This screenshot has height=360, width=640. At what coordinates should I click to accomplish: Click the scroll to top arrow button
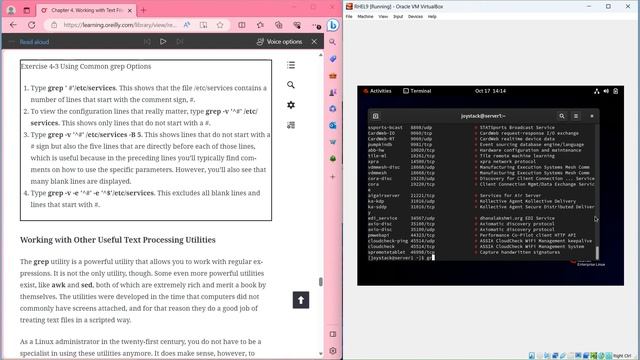(301, 300)
